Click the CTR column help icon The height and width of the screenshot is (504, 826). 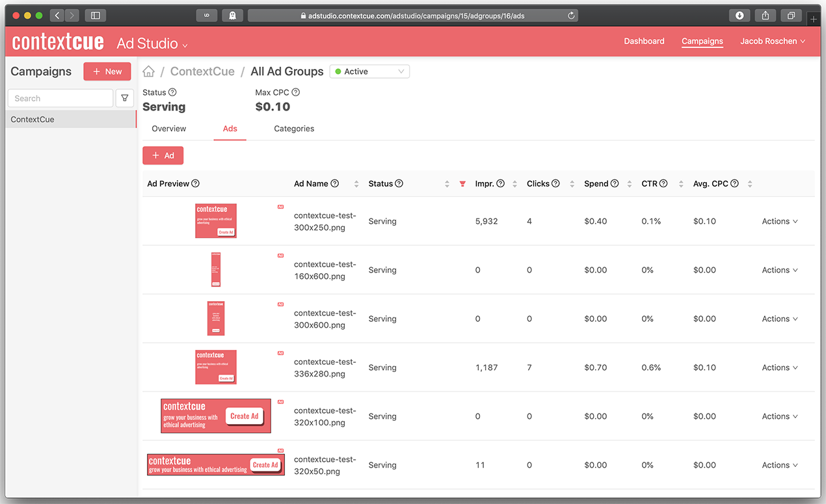coord(663,183)
